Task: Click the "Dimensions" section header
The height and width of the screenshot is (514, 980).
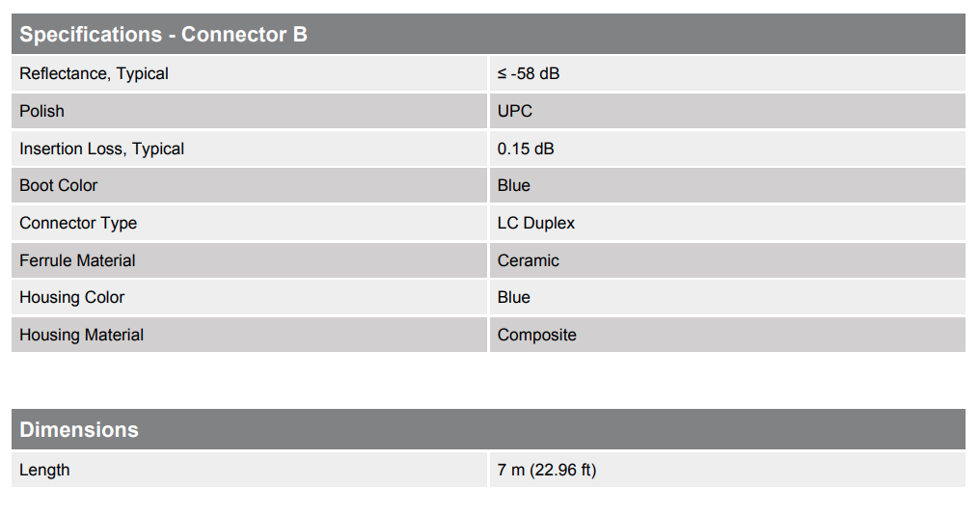Action: [x=79, y=429]
